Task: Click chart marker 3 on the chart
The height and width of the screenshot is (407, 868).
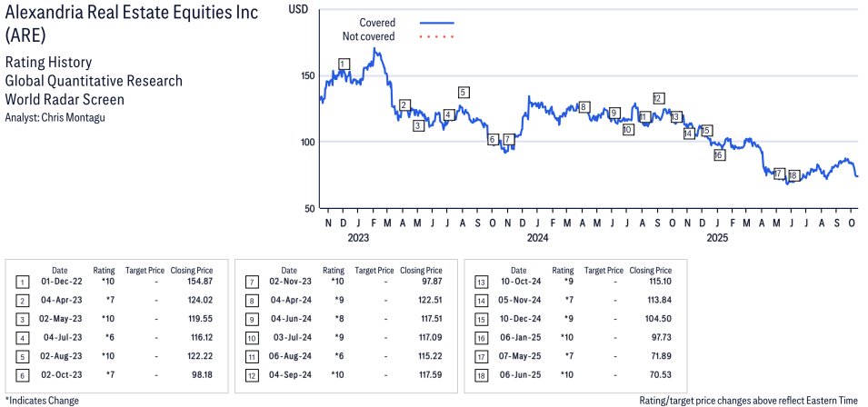Action: [418, 125]
